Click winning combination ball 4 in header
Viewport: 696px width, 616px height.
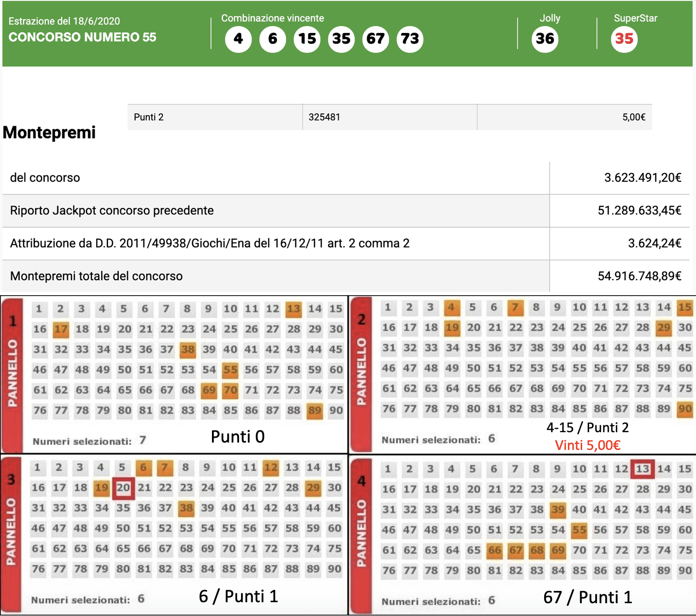tap(238, 39)
